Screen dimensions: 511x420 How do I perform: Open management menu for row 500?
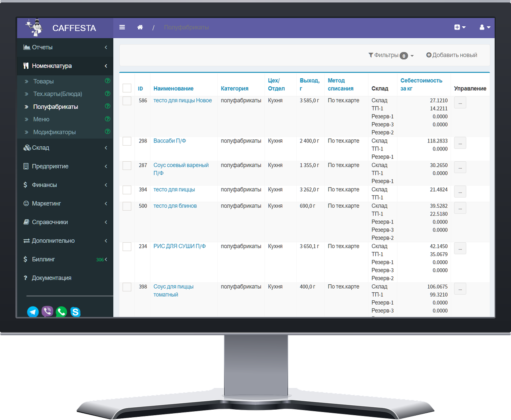click(x=460, y=208)
